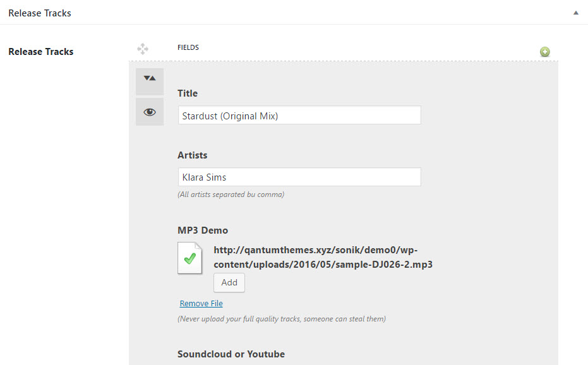Focus the Artists field with Klara Sims
Image resolution: width=588 pixels, height=365 pixels.
(x=299, y=177)
